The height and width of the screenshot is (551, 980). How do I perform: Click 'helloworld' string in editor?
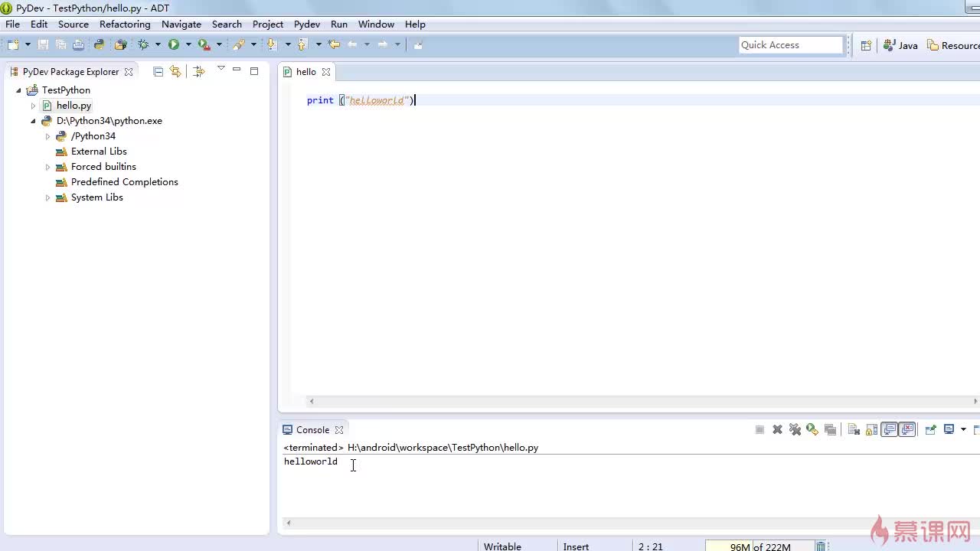pyautogui.click(x=376, y=100)
